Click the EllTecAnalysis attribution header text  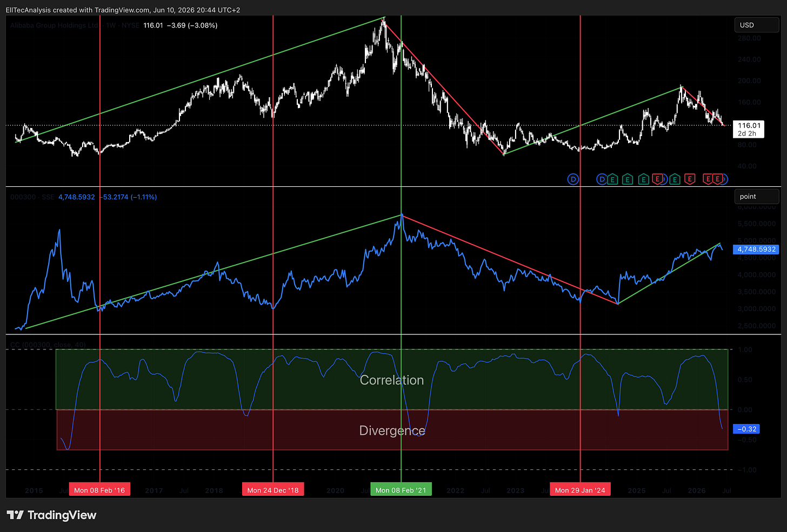(x=123, y=10)
